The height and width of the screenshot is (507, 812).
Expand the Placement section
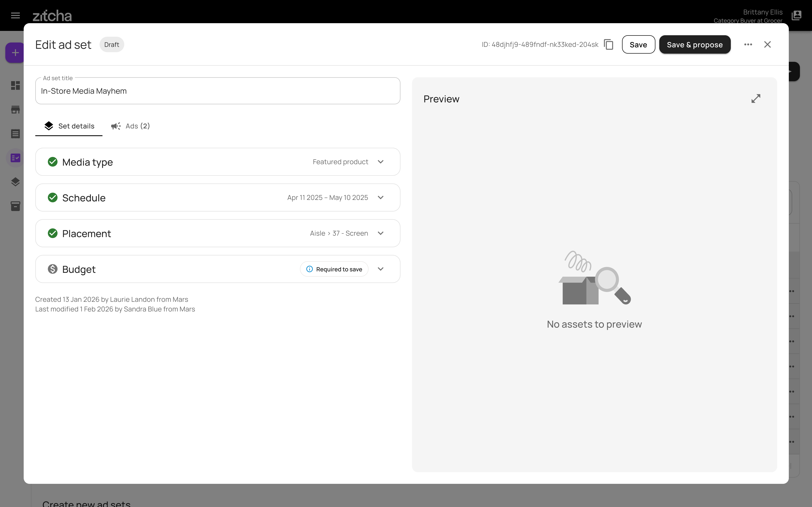[x=380, y=233]
